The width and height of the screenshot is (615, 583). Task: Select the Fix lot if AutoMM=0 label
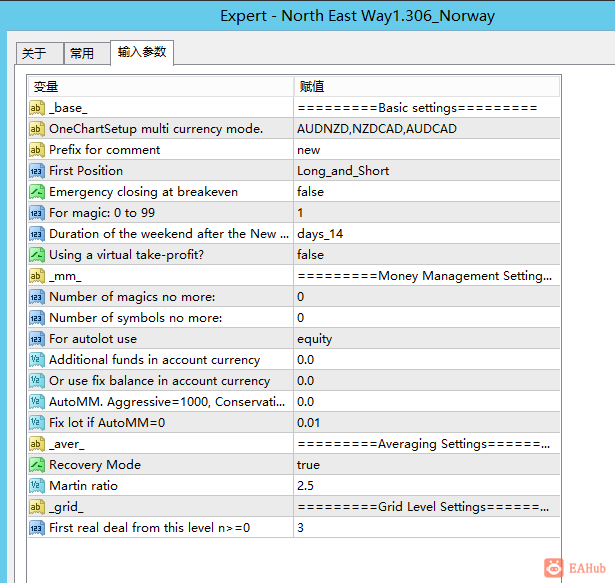107,423
